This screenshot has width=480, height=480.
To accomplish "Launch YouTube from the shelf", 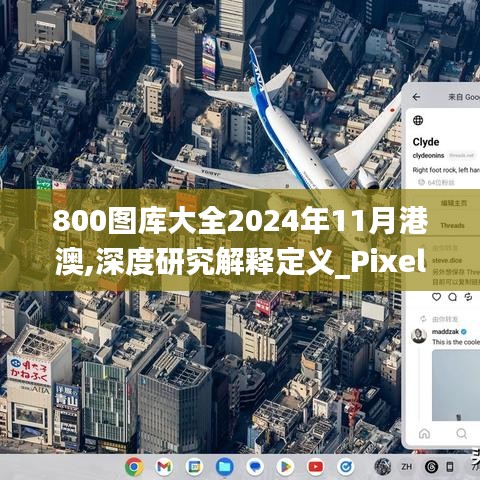I will [315, 467].
